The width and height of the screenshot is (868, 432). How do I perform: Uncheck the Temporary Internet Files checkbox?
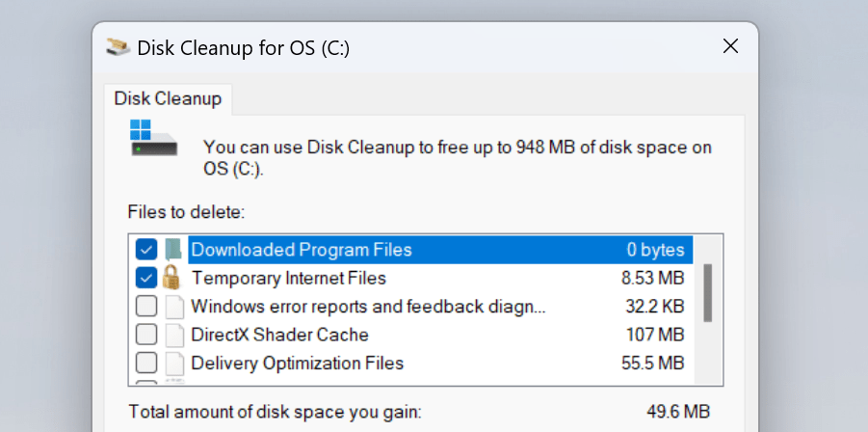coord(146,278)
